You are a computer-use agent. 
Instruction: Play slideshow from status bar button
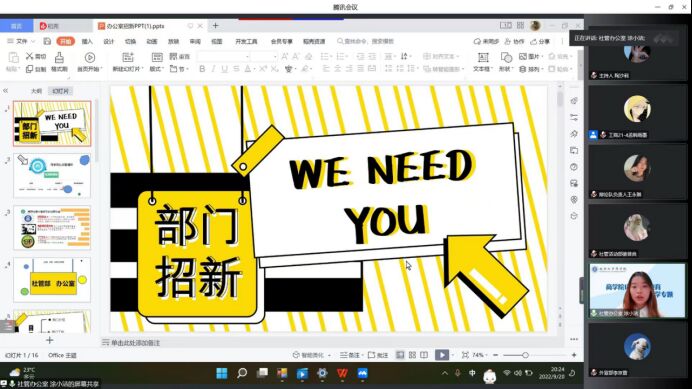[442, 355]
